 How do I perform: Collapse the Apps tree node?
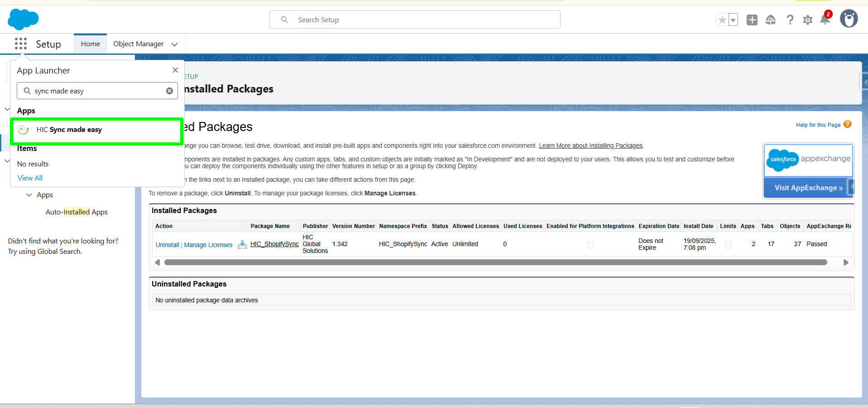[x=29, y=195]
